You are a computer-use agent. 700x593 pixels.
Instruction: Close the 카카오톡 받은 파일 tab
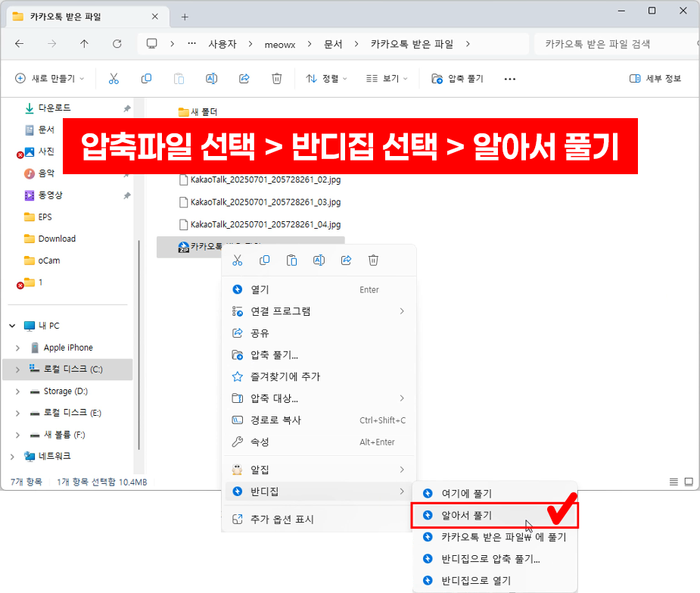pyautogui.click(x=155, y=17)
